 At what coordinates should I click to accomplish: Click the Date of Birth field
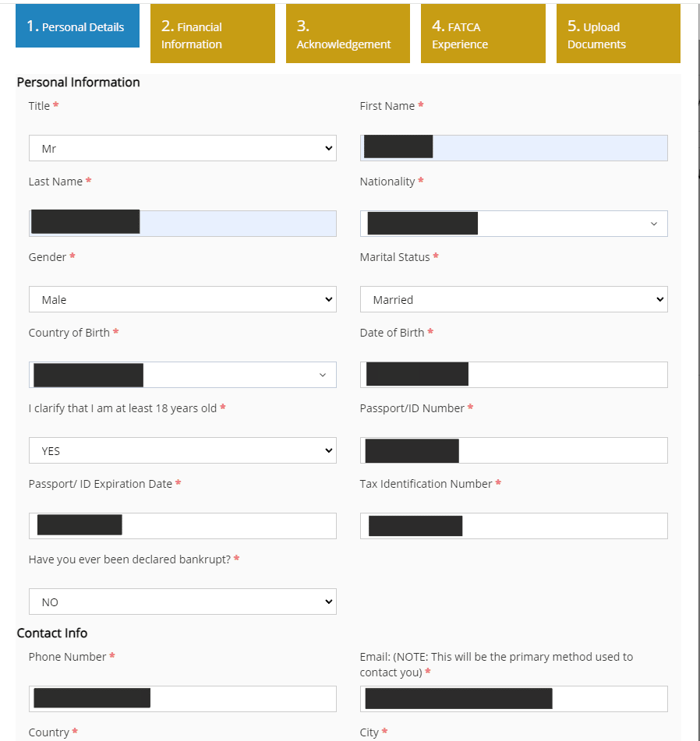(514, 376)
